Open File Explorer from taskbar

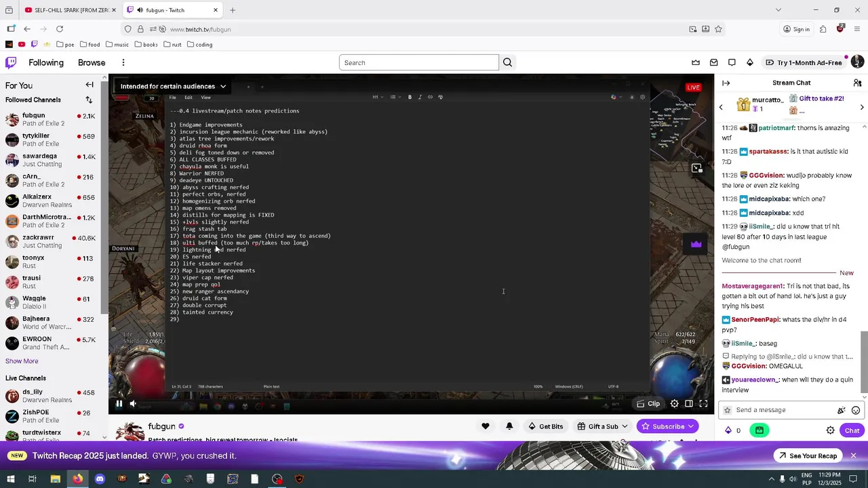point(56,479)
